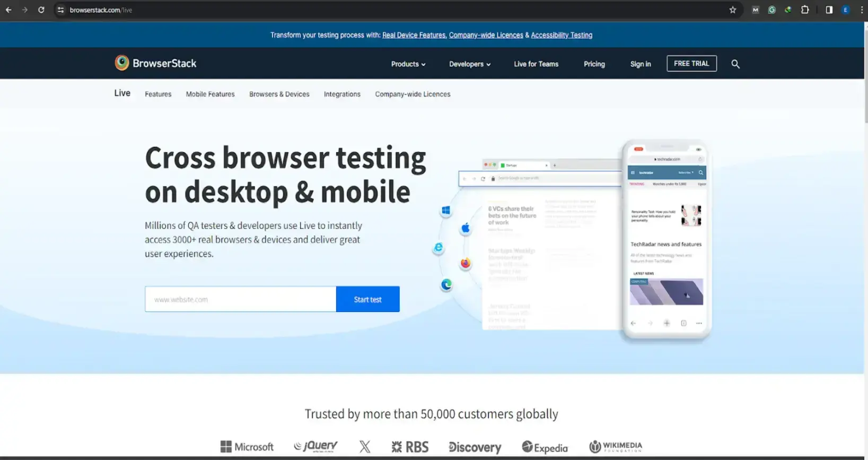
Task: Follow the Accessibility Testing banner link
Action: [562, 35]
